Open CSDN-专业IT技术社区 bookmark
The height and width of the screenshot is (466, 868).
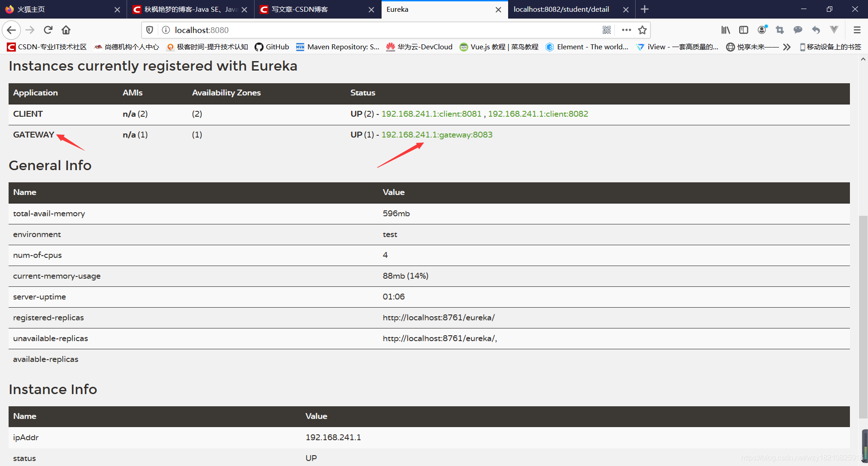[47, 47]
